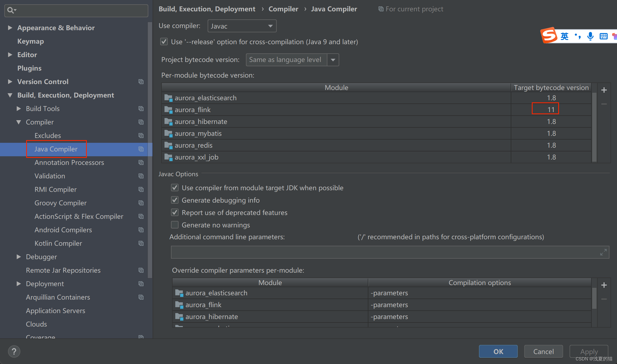The width and height of the screenshot is (617, 364).
Task: Click plus icon beside override compiler parameters table
Action: pos(604,285)
